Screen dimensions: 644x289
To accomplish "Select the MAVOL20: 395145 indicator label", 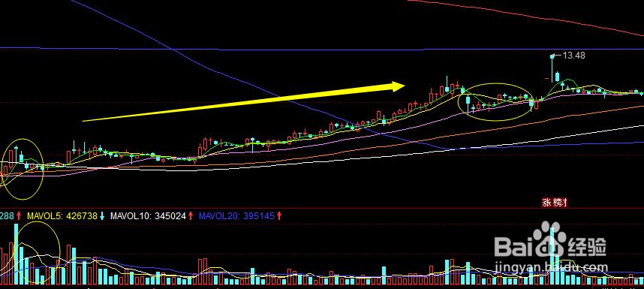I will (x=236, y=215).
